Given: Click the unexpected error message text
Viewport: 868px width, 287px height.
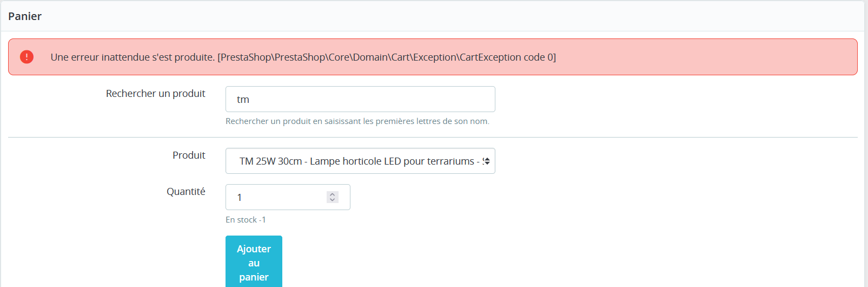Looking at the screenshot, I should 303,57.
